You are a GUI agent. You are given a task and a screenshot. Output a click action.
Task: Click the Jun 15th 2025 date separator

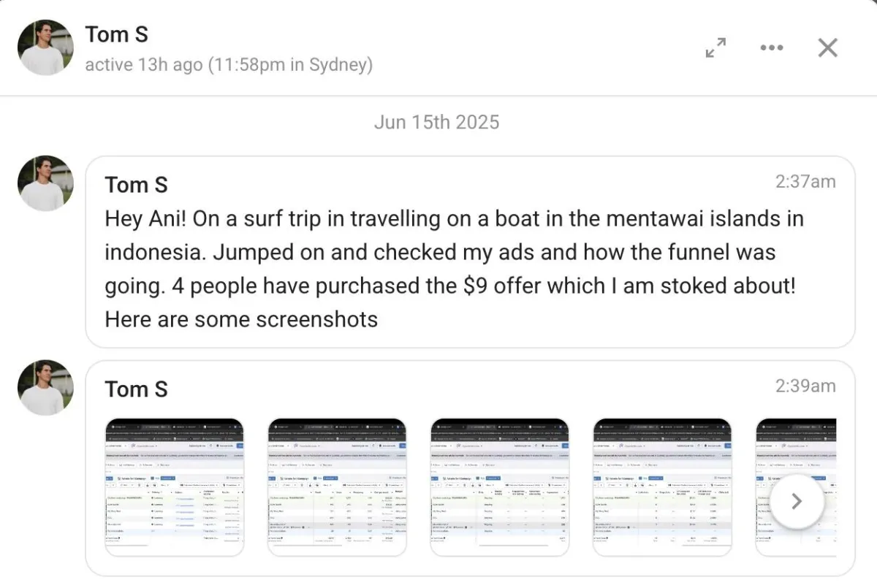click(436, 122)
